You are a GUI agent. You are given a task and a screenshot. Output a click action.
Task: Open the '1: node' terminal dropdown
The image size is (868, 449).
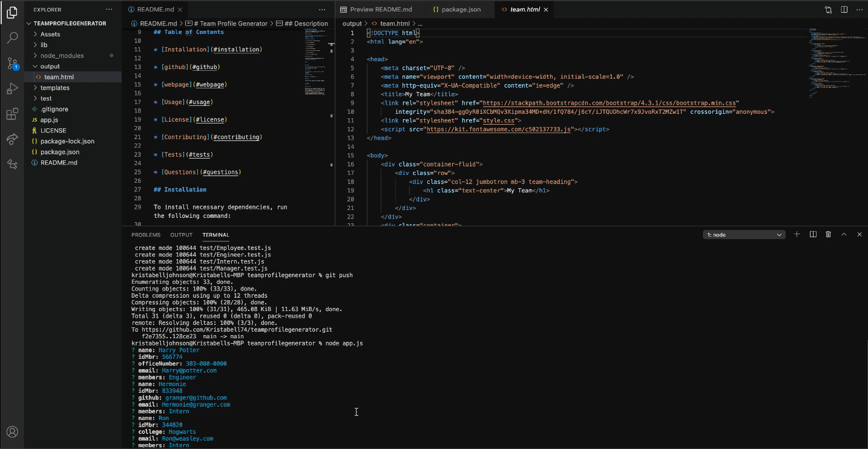[744, 234]
